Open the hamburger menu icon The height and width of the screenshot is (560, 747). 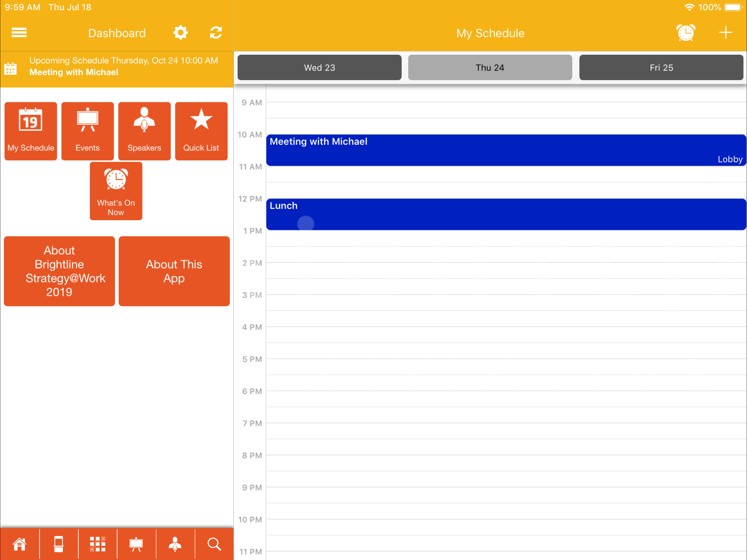click(x=19, y=33)
